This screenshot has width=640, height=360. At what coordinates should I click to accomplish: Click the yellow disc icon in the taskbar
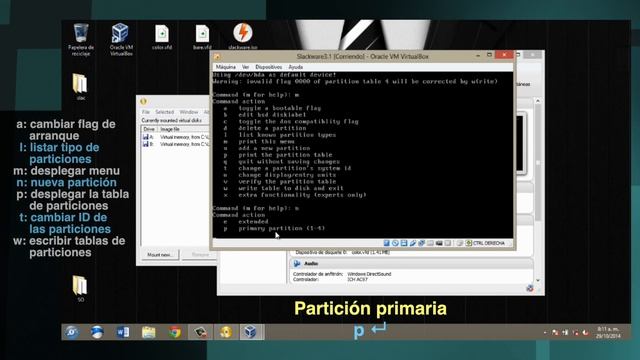pos(226,332)
